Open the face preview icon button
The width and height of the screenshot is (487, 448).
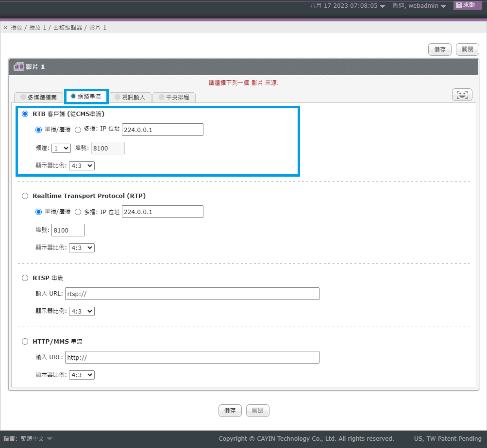tap(462, 95)
